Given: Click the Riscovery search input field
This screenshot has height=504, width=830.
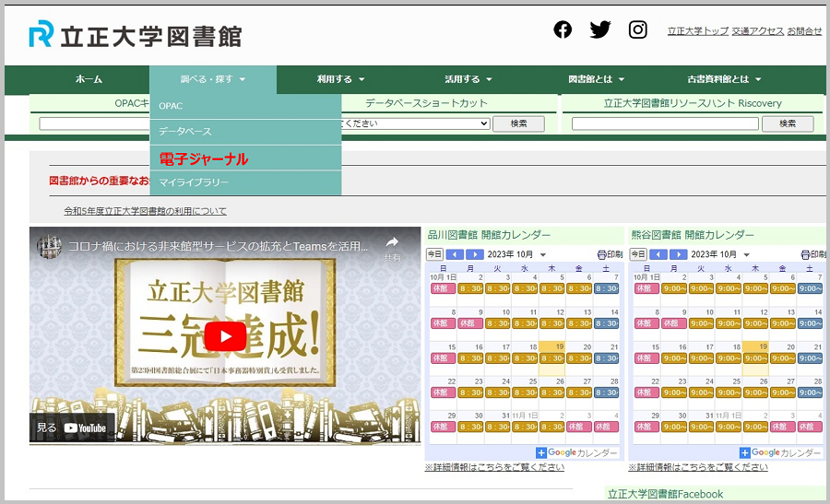Looking at the screenshot, I should (658, 123).
